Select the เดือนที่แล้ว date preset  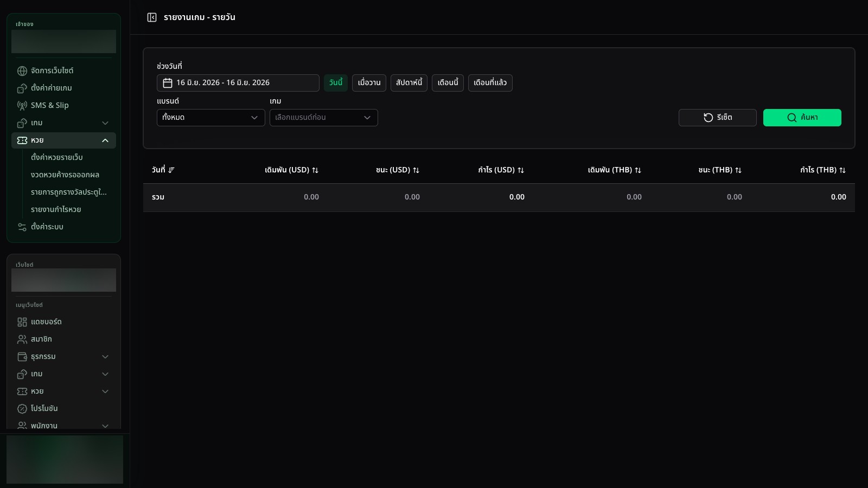490,83
